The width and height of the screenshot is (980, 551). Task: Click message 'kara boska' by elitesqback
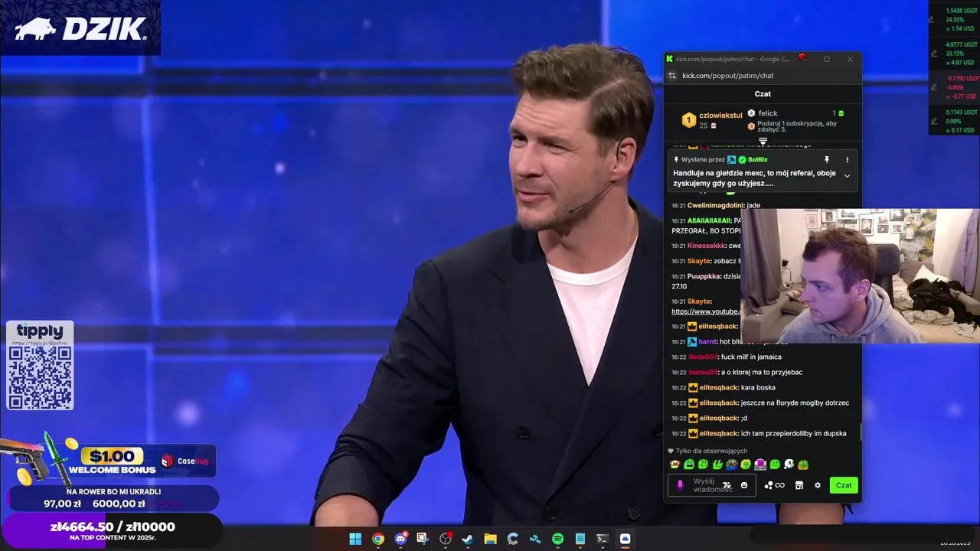758,387
